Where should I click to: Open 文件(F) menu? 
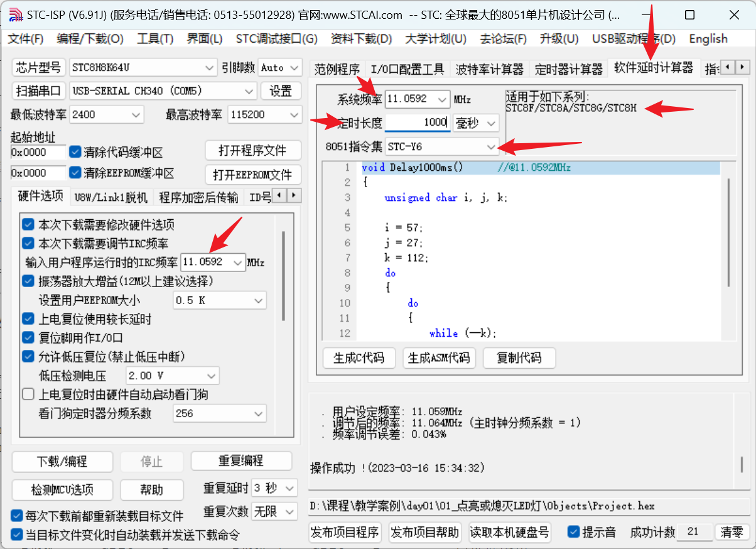click(26, 39)
